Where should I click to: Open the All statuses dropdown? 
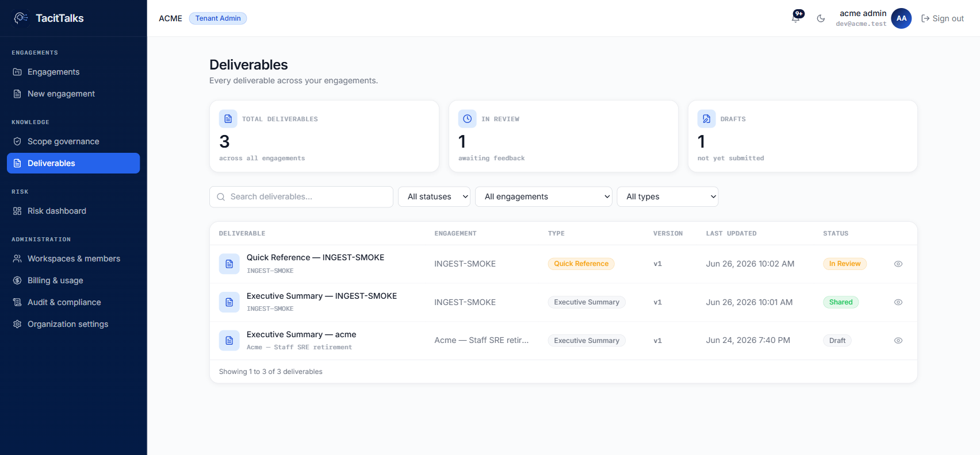tap(434, 196)
